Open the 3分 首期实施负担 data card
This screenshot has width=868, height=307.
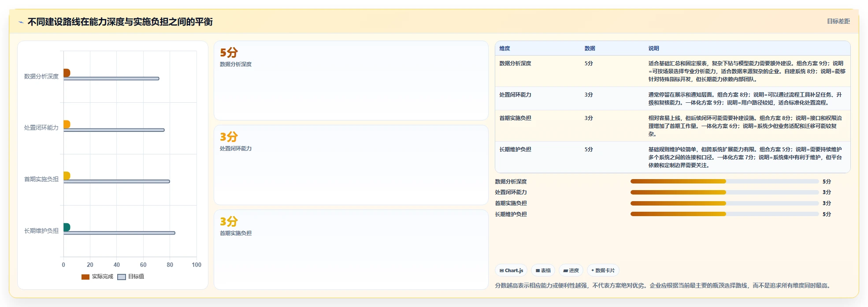(x=351, y=250)
